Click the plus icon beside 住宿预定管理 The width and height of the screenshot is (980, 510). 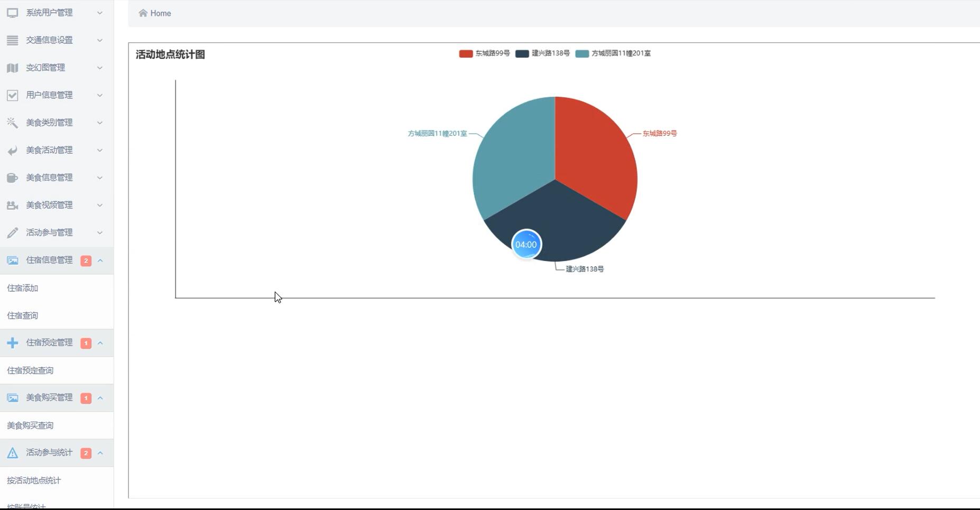click(12, 343)
